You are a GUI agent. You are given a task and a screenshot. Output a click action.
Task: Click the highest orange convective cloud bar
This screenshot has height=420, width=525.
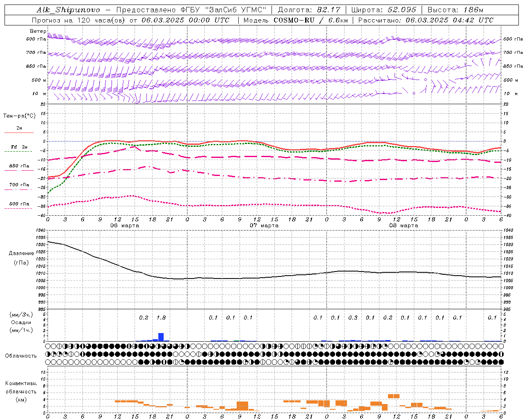(x=394, y=396)
